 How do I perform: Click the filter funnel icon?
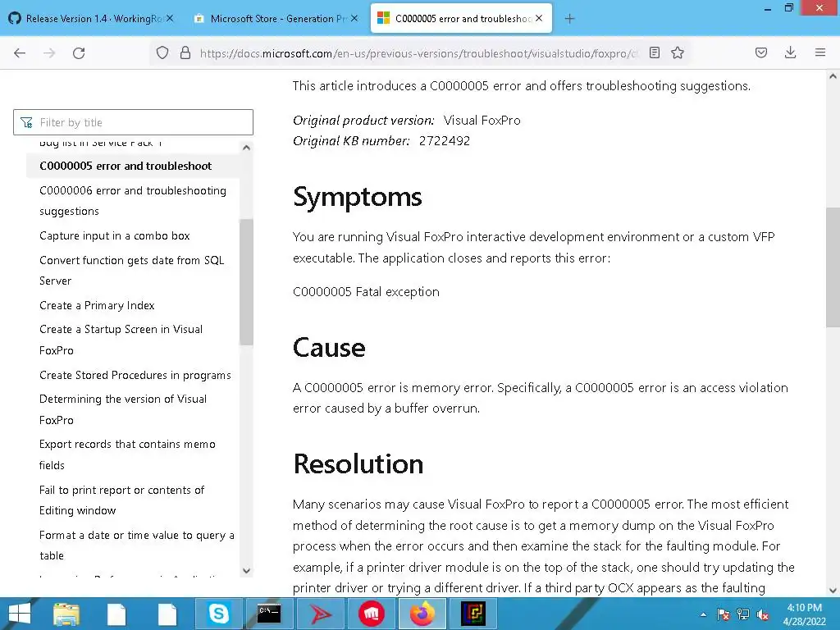[x=26, y=123]
